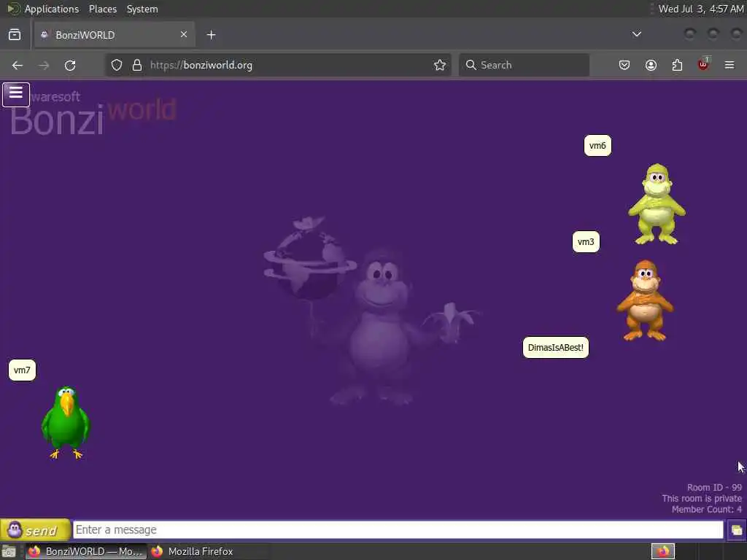Open the BonziWORLD hamburger menu

[x=16, y=94]
